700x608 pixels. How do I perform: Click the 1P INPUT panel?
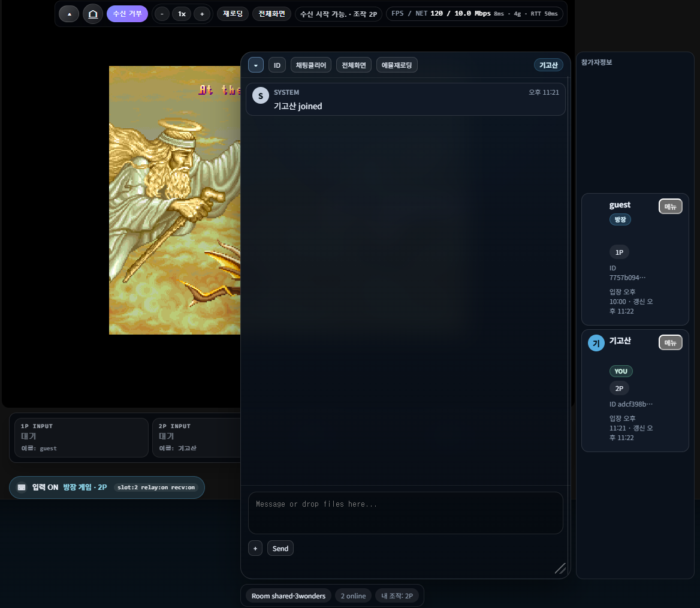click(82, 437)
